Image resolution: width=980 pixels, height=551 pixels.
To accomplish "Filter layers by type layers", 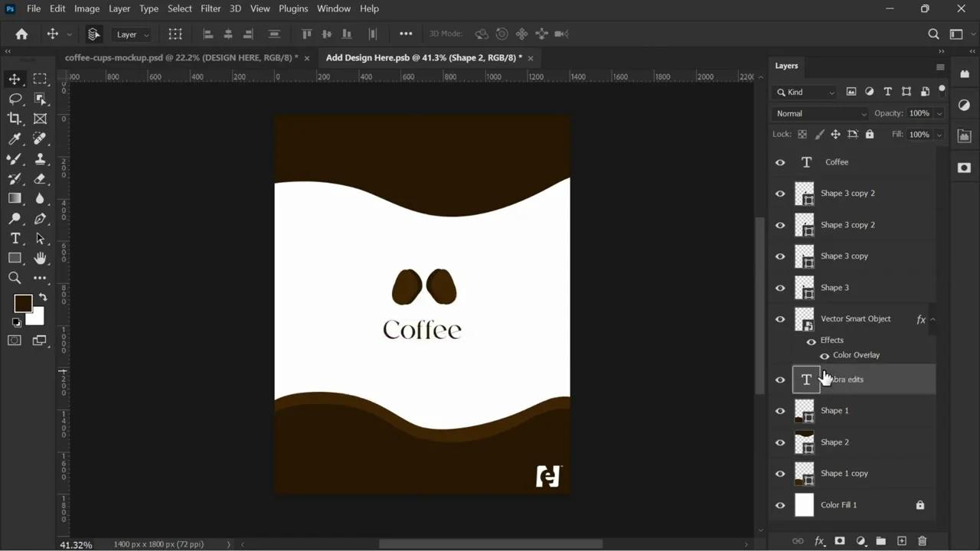I will (888, 92).
